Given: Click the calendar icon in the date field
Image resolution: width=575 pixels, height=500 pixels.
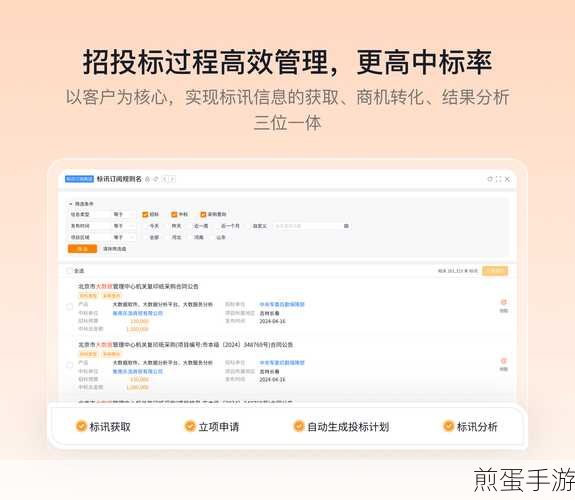Looking at the screenshot, I should (346, 226).
